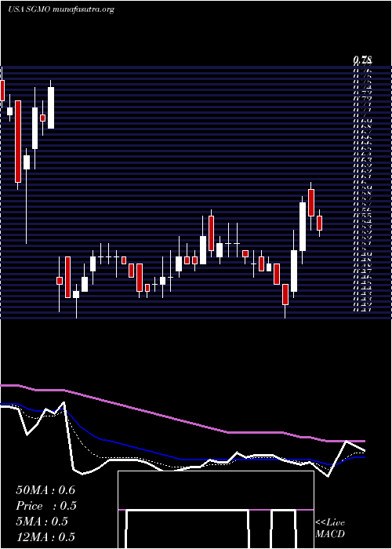Click the 0.78 top price axis label

click(x=363, y=60)
